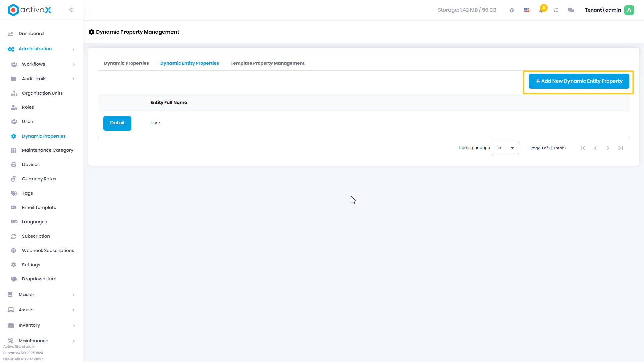
Task: Open the task list icon in header
Action: (556, 10)
